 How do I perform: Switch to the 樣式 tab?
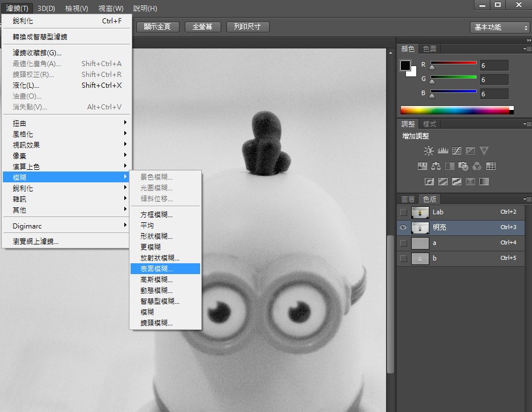pos(429,124)
